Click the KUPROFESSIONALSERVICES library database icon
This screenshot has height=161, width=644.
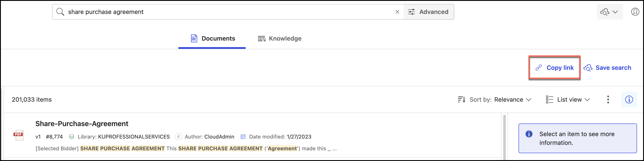pyautogui.click(x=71, y=137)
